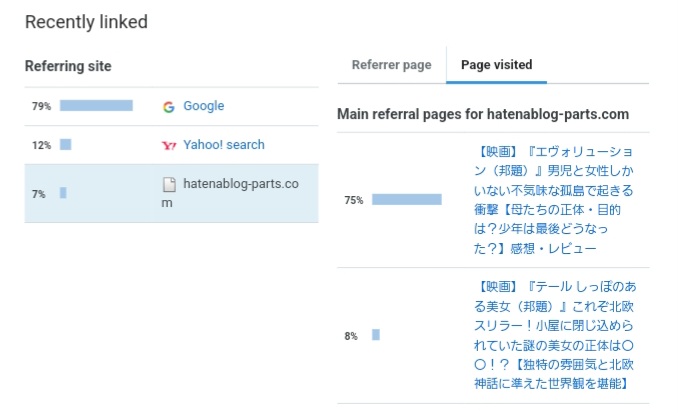678x413 pixels.
Task: Select the hatenablog-parts.com referring site row
Action: click(172, 193)
